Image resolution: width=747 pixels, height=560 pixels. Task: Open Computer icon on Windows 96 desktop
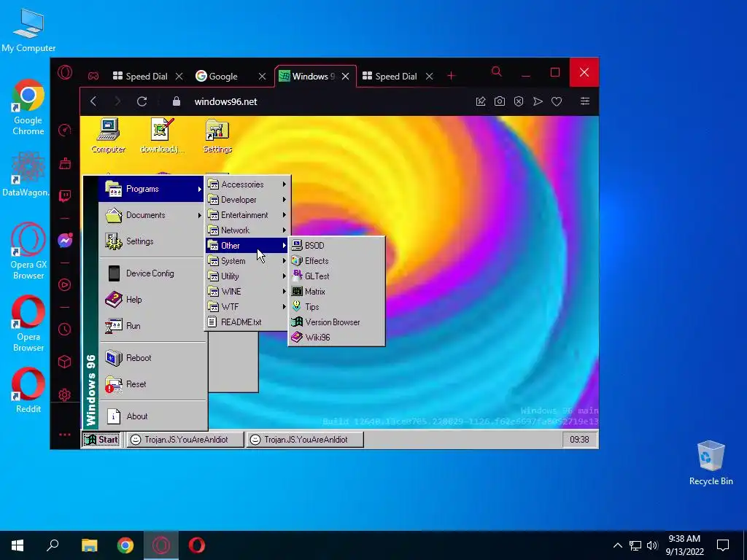click(108, 136)
